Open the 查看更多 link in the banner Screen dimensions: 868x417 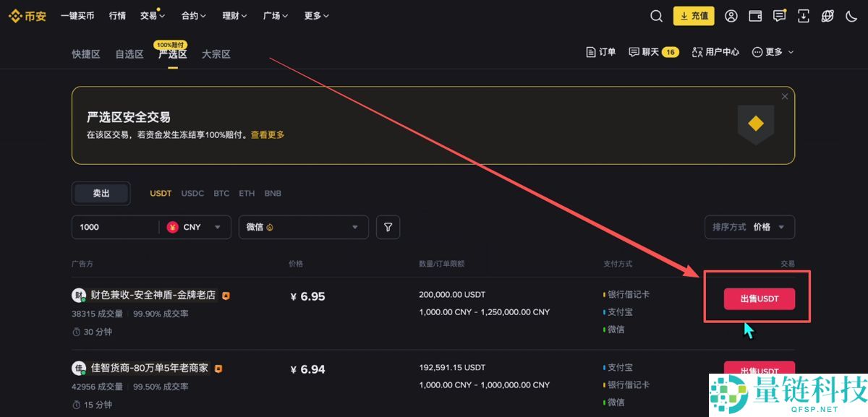[x=268, y=134]
